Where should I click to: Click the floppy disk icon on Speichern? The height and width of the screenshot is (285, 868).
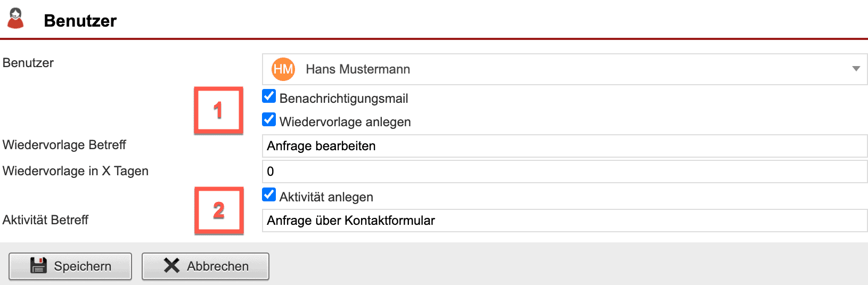38,266
